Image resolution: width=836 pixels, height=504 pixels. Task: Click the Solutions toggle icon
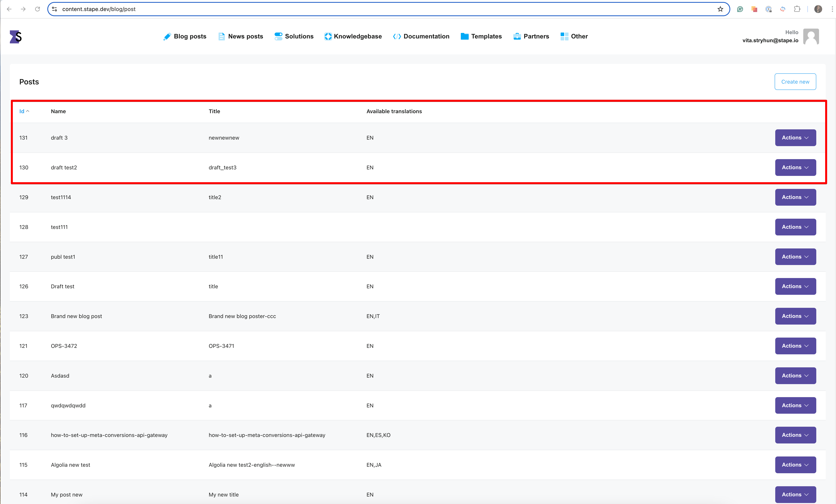[278, 37]
